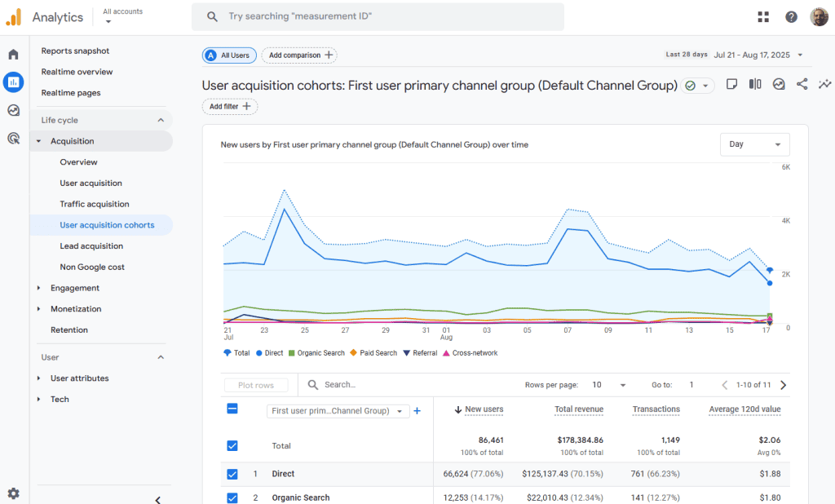Click the Edit comparisons icon

755,84
